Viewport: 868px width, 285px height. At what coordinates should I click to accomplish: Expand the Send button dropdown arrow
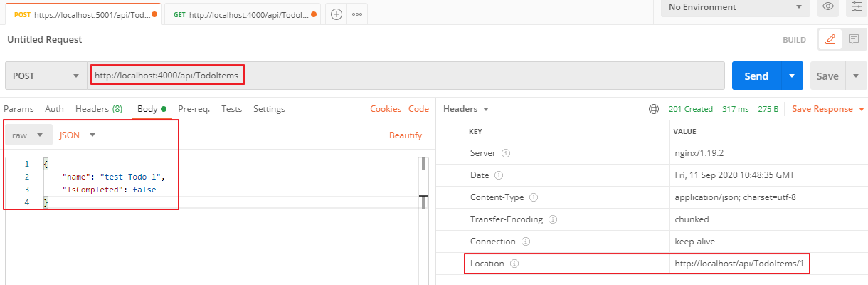pyautogui.click(x=791, y=76)
